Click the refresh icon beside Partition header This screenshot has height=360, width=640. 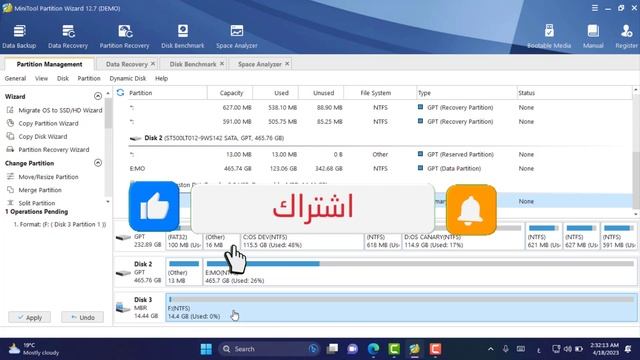(x=120, y=93)
